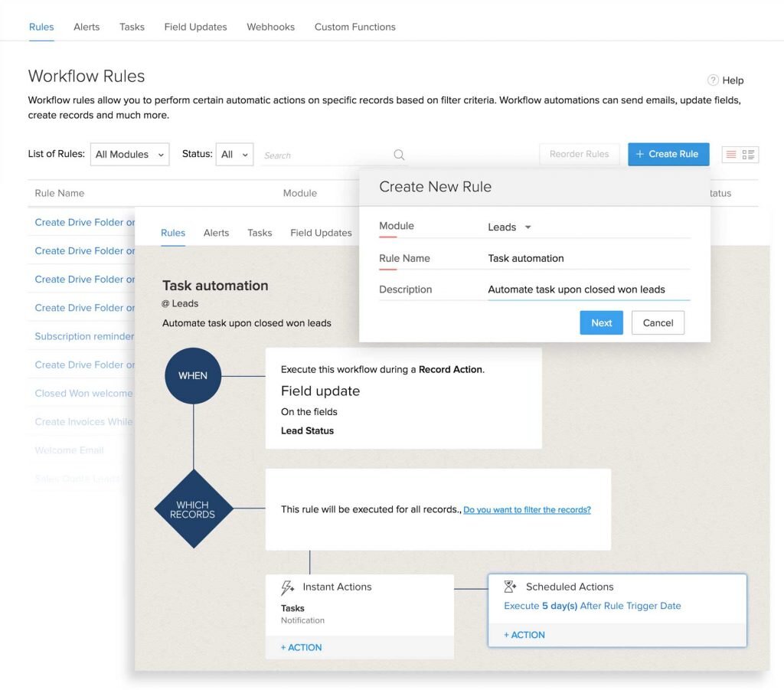The width and height of the screenshot is (784, 690).
Task: Click Next in Create New Rule dialog
Action: pos(602,323)
